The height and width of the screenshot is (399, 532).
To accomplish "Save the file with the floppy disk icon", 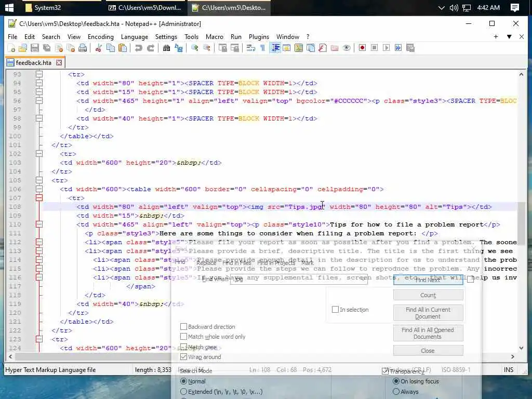I will coord(35,48).
